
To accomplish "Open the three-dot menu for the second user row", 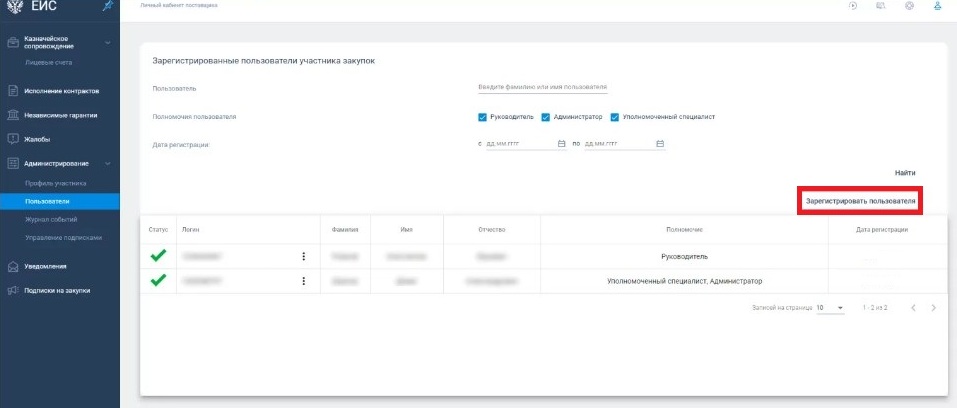I will tap(304, 281).
